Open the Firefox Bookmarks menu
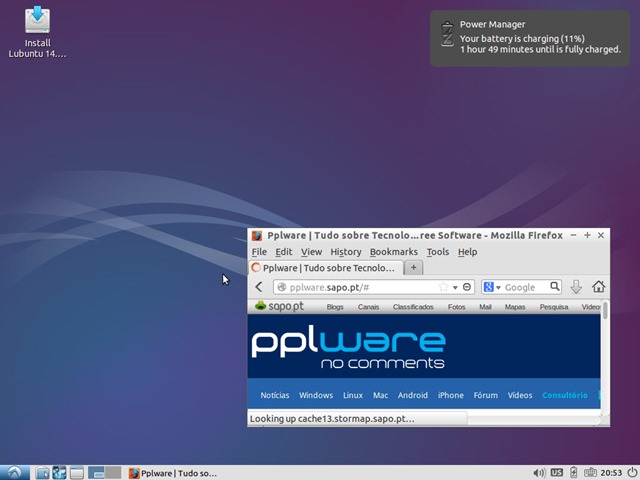This screenshot has height=480, width=640. 393,252
